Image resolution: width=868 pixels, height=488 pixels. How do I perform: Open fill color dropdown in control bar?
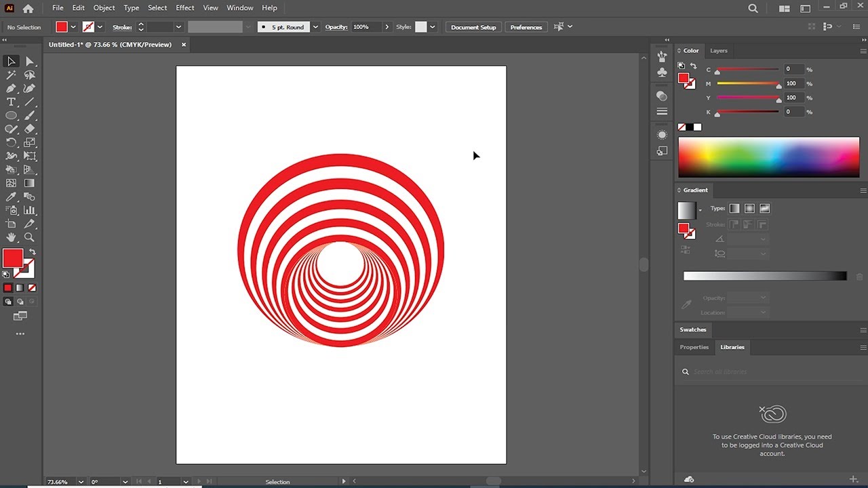(73, 27)
